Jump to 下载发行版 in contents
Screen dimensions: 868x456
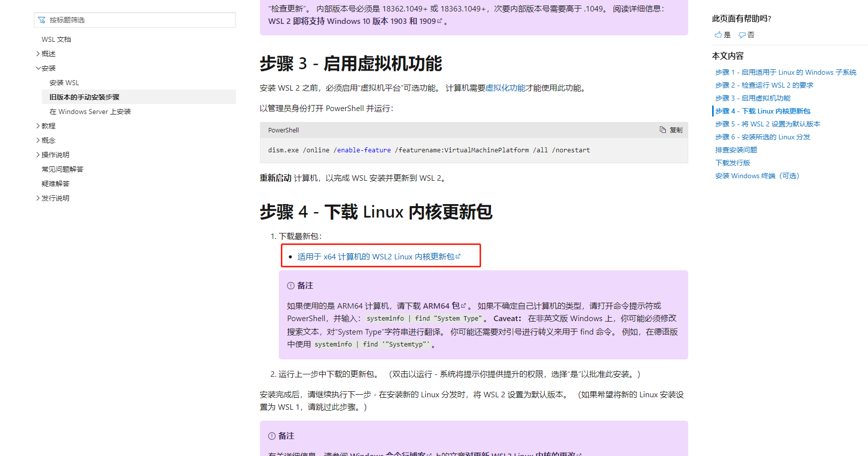(733, 163)
